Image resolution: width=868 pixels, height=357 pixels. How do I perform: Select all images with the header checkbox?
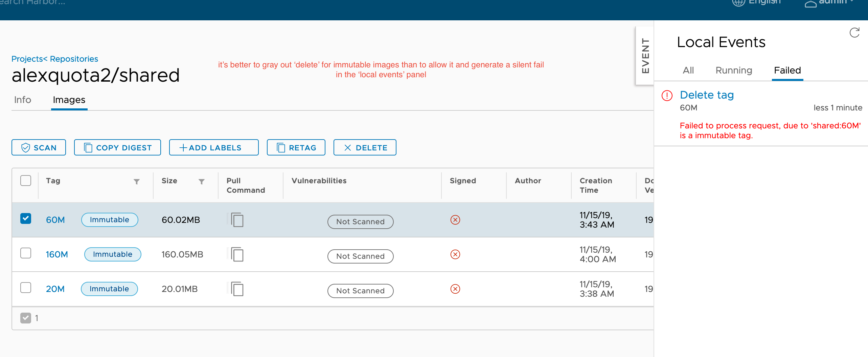click(x=26, y=181)
